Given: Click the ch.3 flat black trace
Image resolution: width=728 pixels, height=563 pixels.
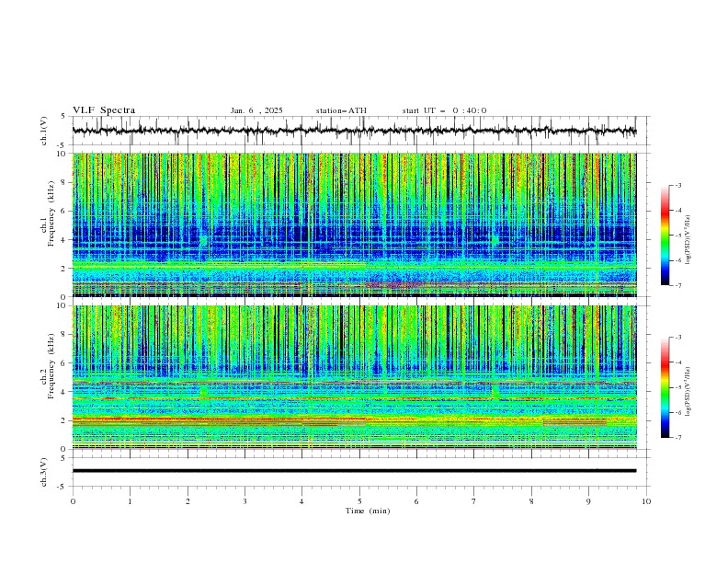Looking at the screenshot, I should point(354,471).
